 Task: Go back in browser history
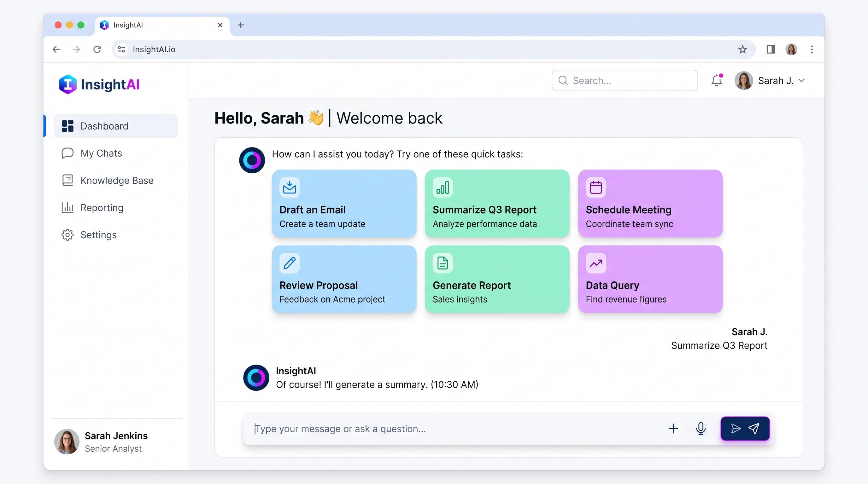[56, 49]
